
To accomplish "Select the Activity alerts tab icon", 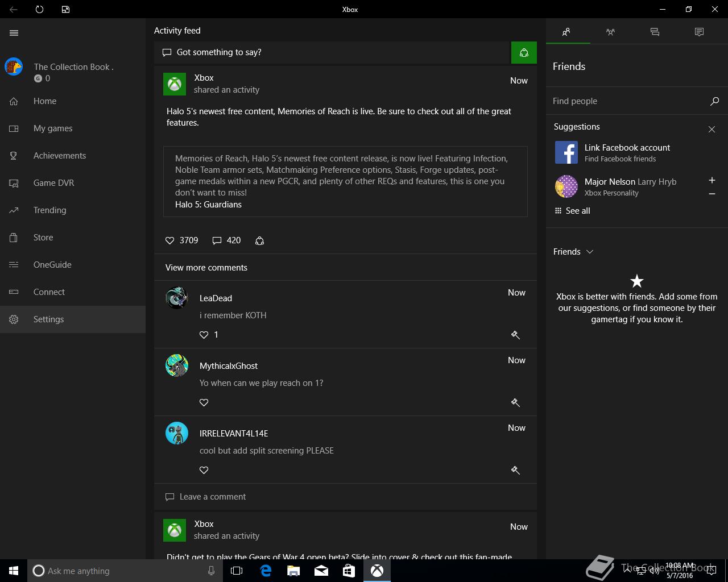I will [699, 32].
